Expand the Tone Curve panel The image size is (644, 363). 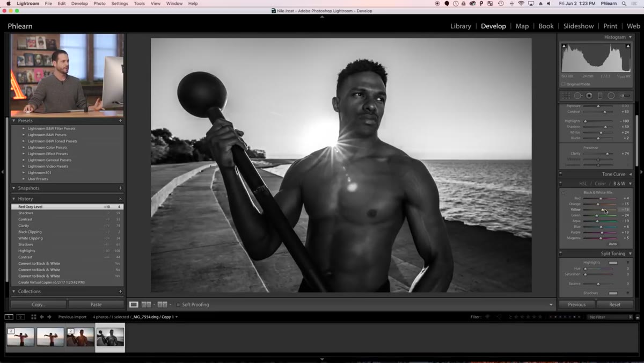point(630,174)
